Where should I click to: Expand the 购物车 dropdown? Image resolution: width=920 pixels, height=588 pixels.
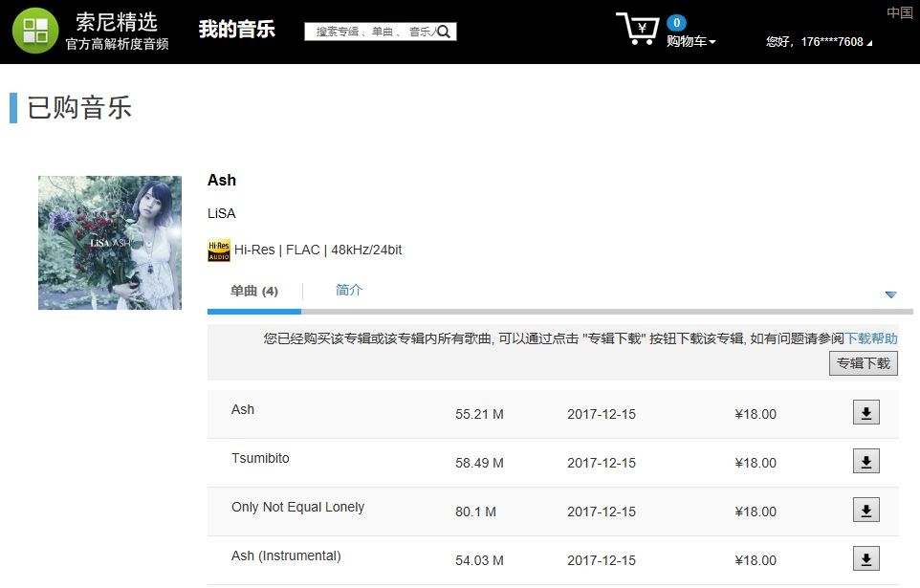pyautogui.click(x=690, y=42)
